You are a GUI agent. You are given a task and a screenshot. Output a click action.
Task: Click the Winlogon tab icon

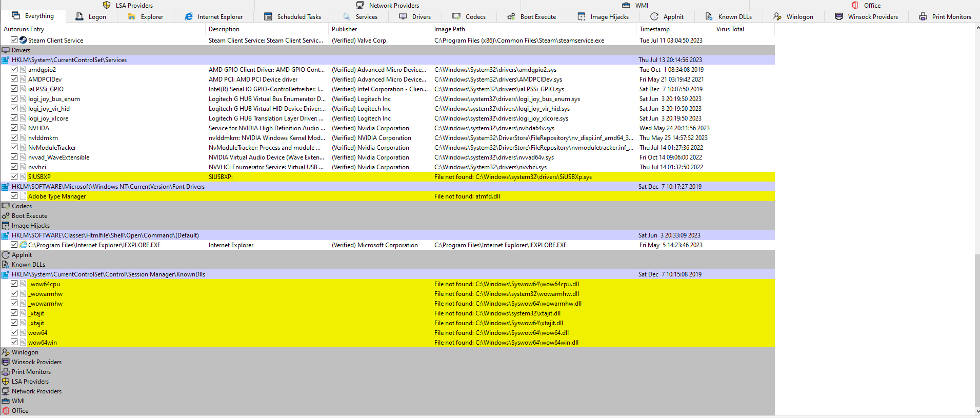click(777, 16)
